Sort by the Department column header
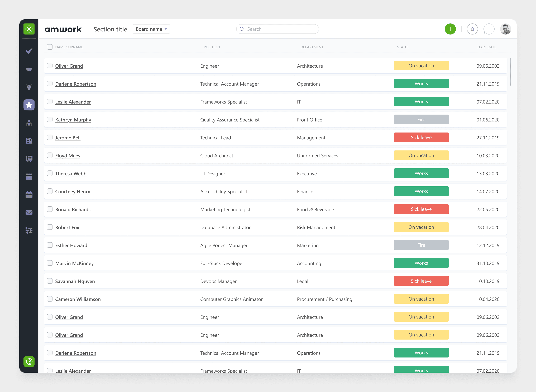The height and width of the screenshot is (392, 536). [312, 47]
